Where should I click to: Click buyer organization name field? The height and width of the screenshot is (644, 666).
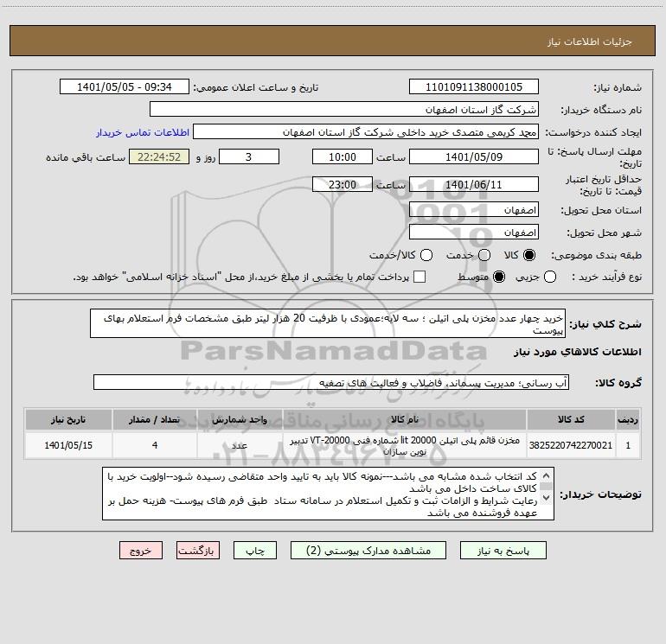pos(344,109)
